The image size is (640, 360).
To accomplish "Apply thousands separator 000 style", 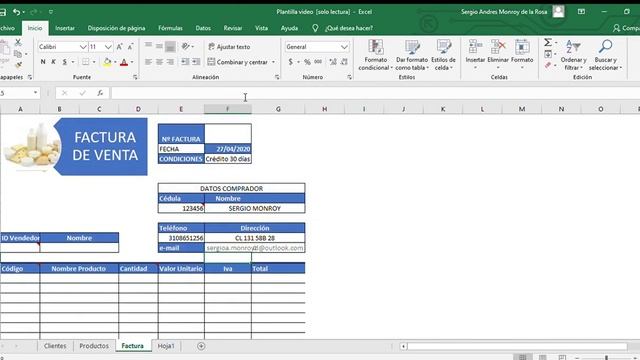I will coord(318,62).
